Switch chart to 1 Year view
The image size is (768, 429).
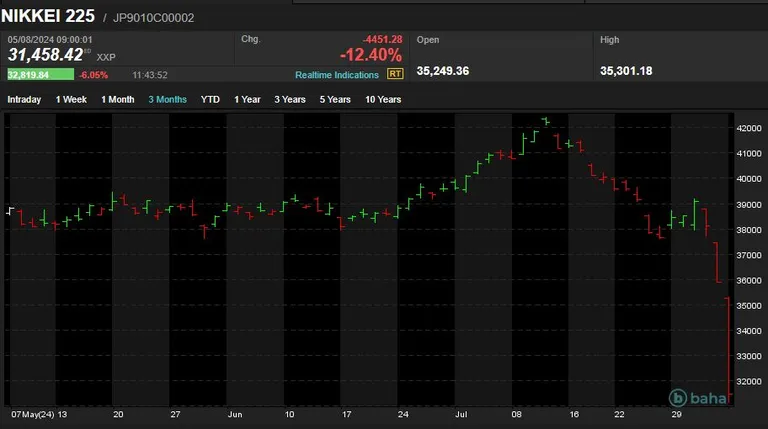coord(247,99)
